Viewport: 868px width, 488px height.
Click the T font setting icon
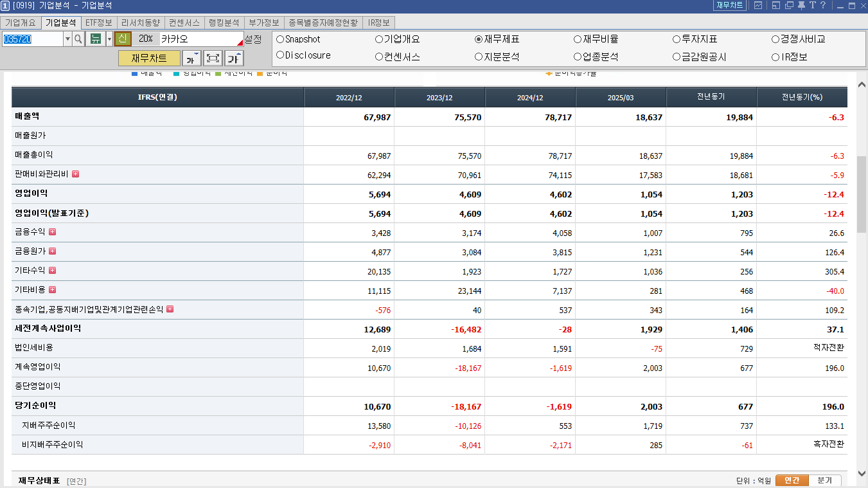[813, 5]
